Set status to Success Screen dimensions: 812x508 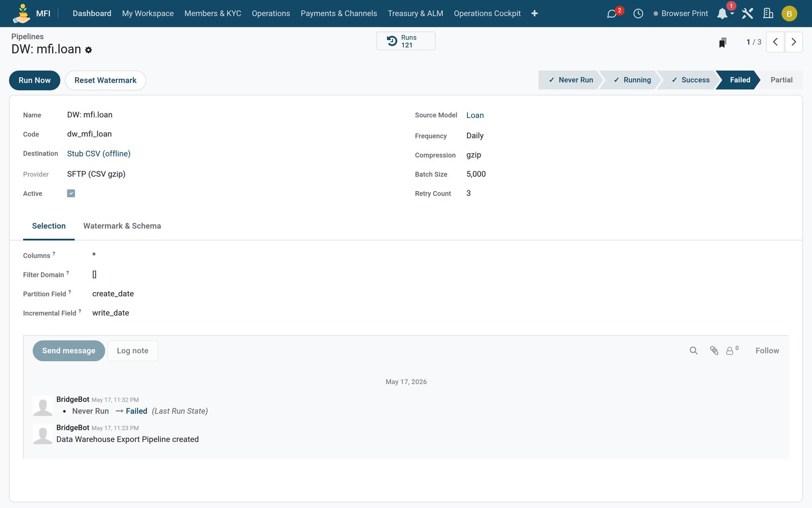[690, 80]
